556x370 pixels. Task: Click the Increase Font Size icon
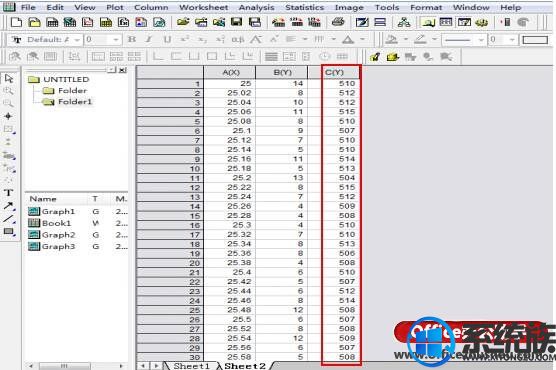[256, 39]
